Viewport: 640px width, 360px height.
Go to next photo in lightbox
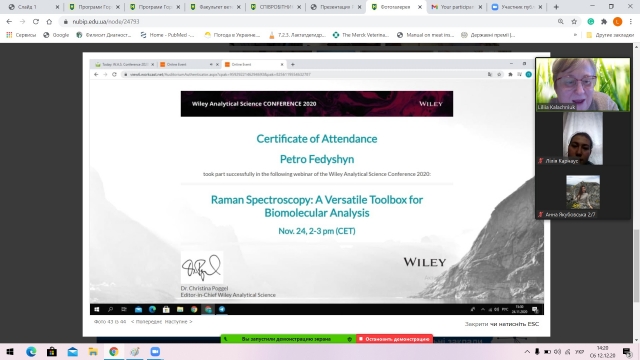[x=179, y=322]
